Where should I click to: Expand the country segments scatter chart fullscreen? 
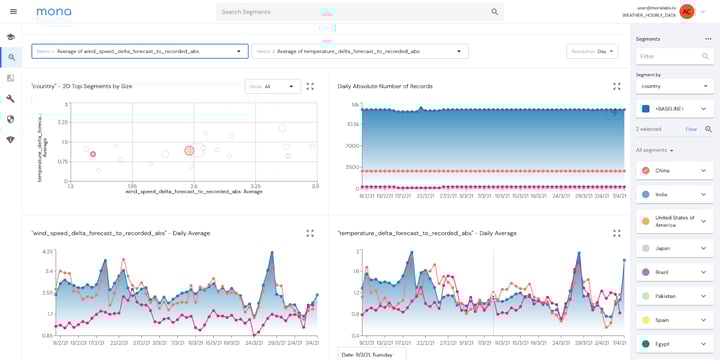tap(310, 86)
